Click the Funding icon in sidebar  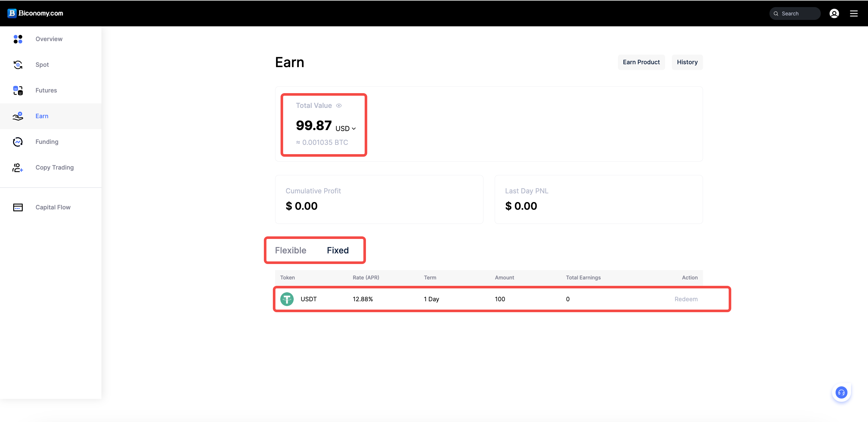[x=18, y=142]
